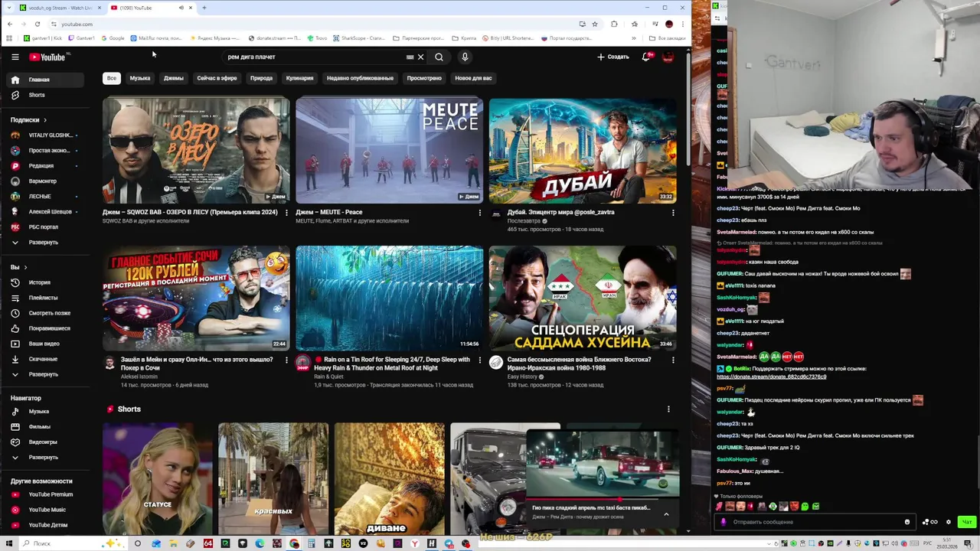Select the Сейчас в эфире filter chip
This screenshot has width=980, height=551.
tap(217, 78)
